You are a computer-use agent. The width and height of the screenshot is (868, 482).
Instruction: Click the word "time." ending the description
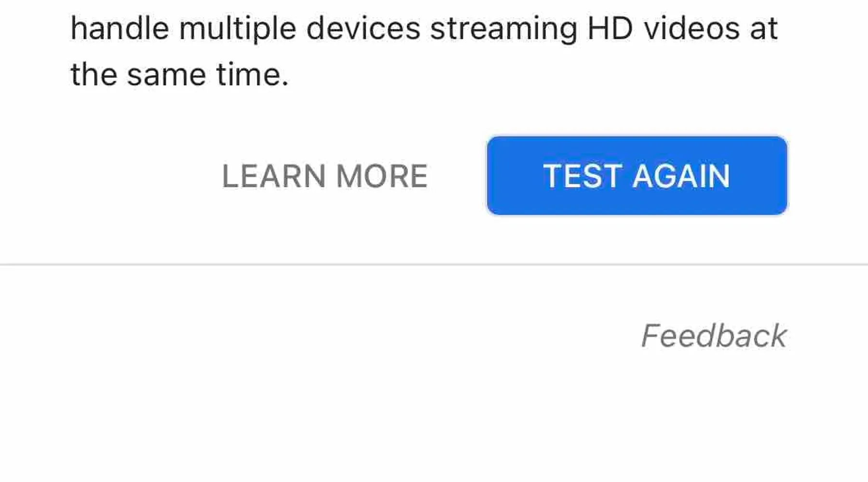click(252, 75)
